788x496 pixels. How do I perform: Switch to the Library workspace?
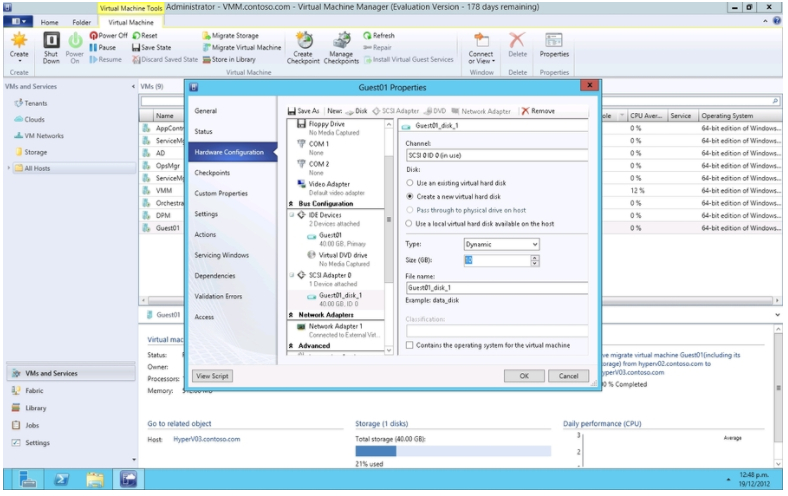35,408
